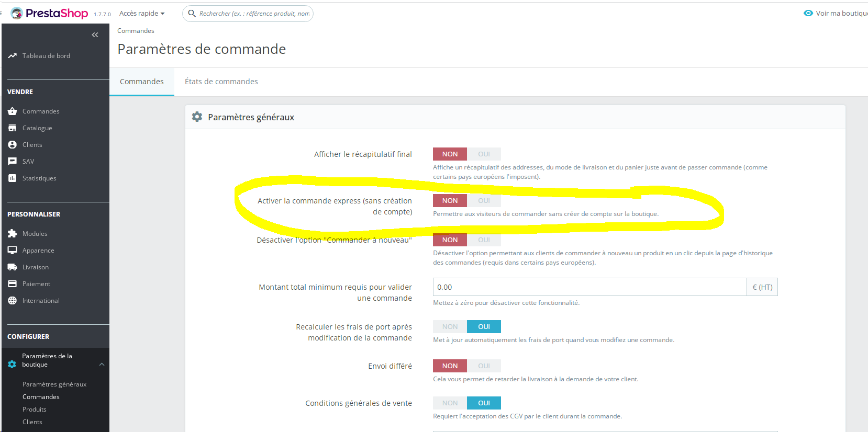This screenshot has width=868, height=432.
Task: Open the International globe icon
Action: click(x=12, y=301)
